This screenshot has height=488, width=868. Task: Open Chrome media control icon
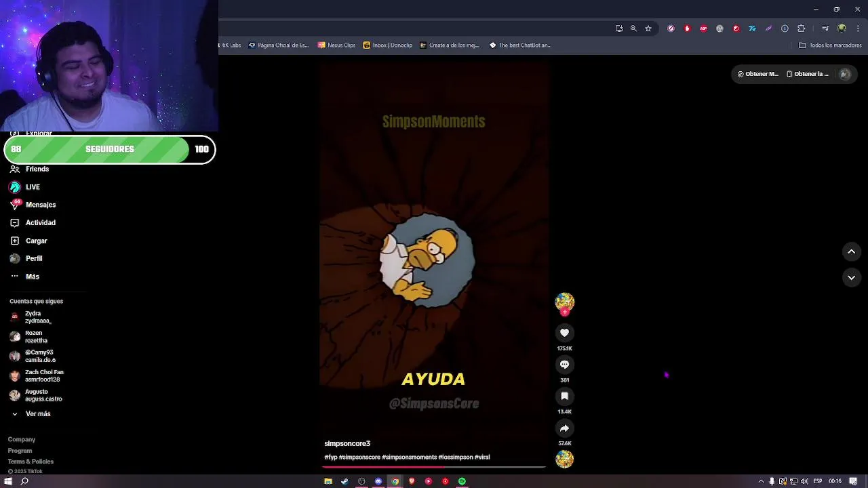(x=825, y=28)
